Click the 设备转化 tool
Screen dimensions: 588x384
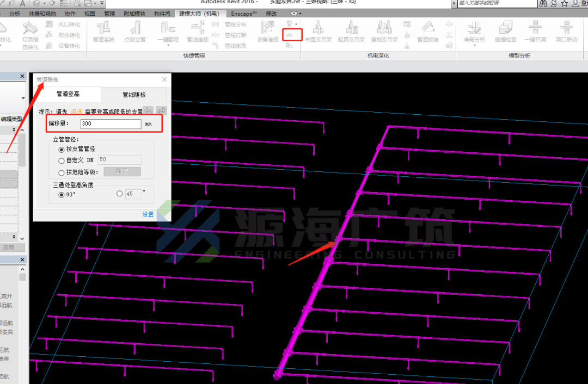[63, 46]
